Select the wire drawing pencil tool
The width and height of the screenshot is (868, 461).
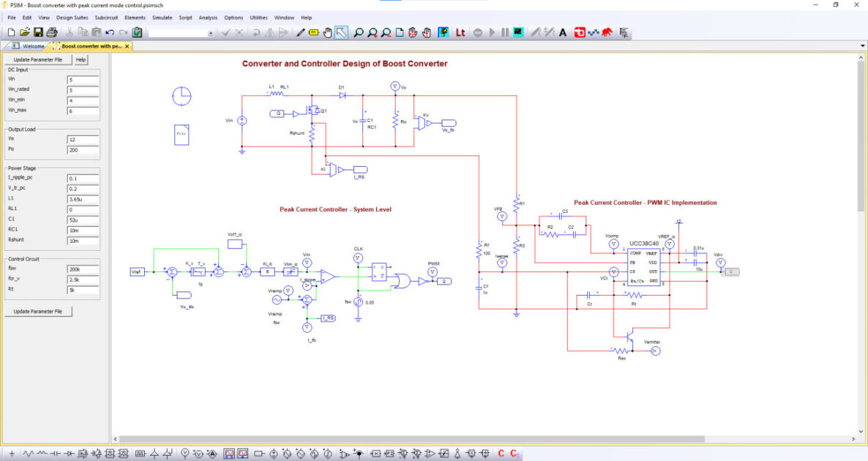(x=301, y=32)
